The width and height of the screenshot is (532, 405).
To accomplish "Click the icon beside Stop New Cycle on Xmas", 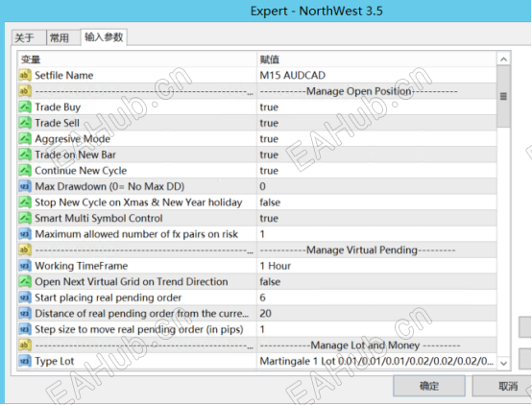I will pos(25,202).
